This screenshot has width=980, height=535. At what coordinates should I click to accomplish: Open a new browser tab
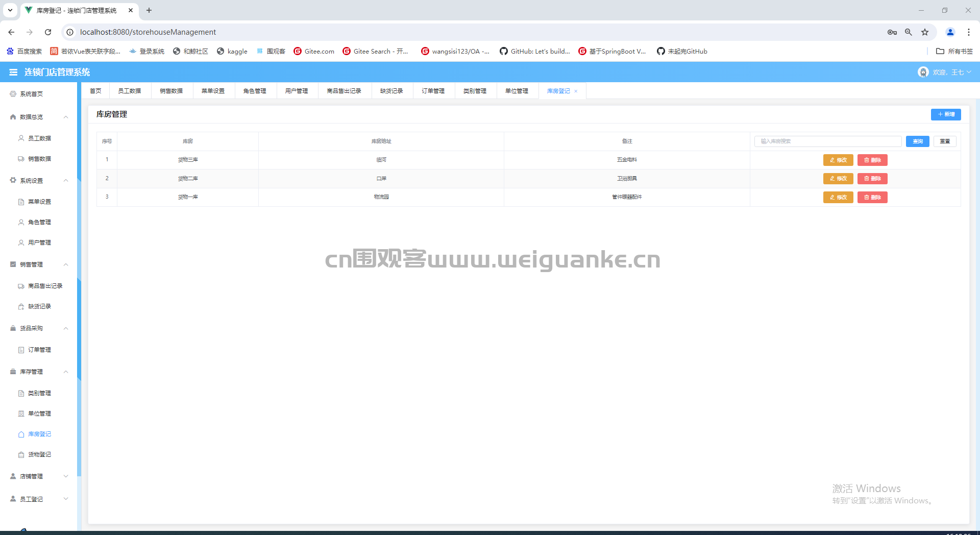(x=149, y=10)
